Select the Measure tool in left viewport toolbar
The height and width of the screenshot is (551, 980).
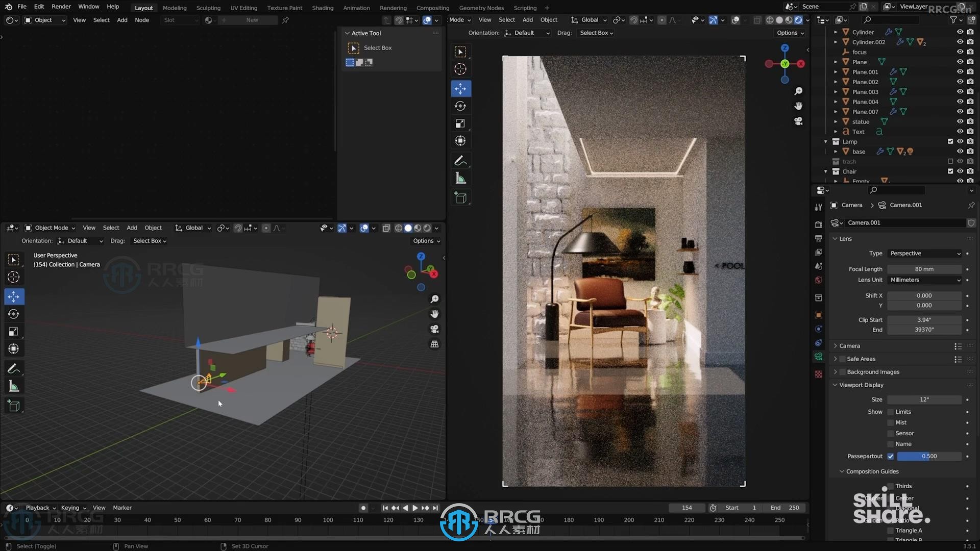pos(14,386)
